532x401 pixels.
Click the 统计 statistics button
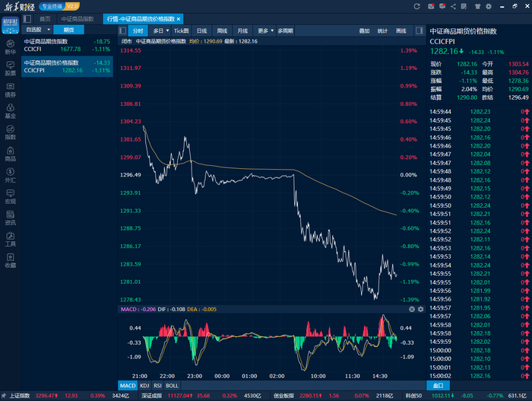[x=382, y=30]
